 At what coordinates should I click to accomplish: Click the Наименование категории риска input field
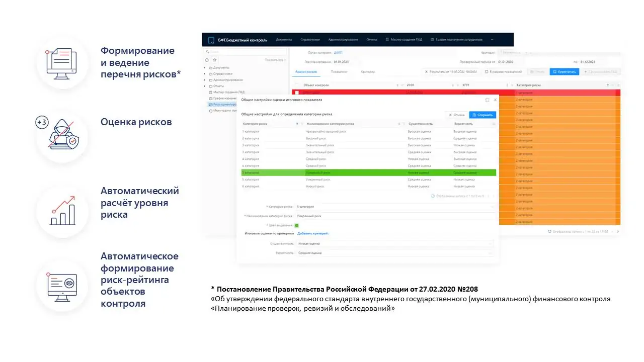point(395,216)
